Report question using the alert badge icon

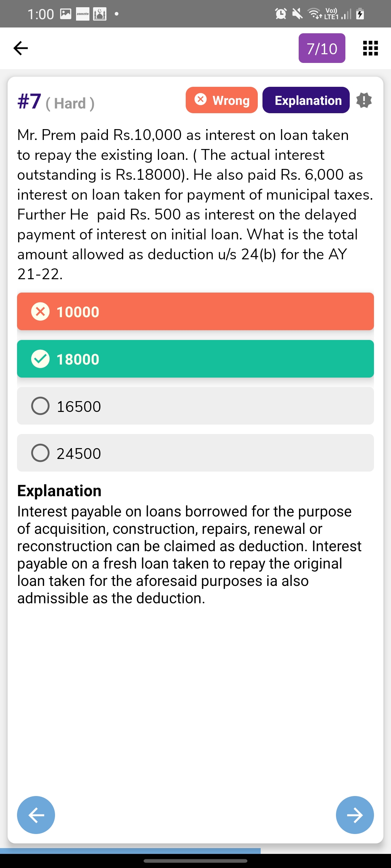364,100
